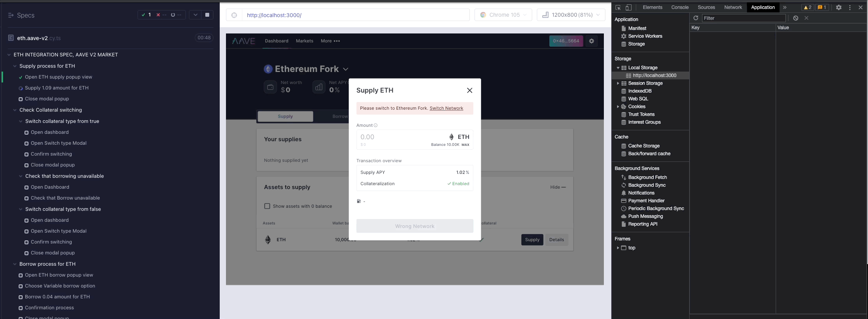
Task: Open the Chrome 105 browser dropdown
Action: [503, 15]
